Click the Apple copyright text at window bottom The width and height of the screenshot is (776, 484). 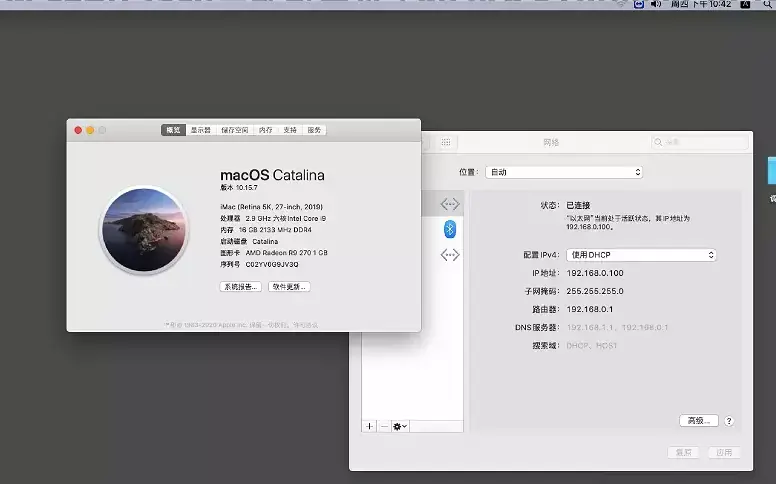point(242,325)
